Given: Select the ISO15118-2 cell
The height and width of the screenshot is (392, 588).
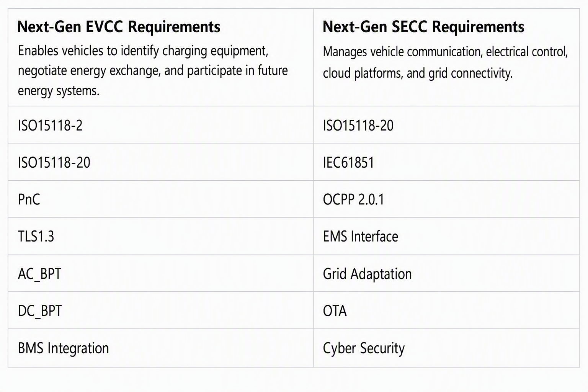Looking at the screenshot, I should [x=161, y=125].
